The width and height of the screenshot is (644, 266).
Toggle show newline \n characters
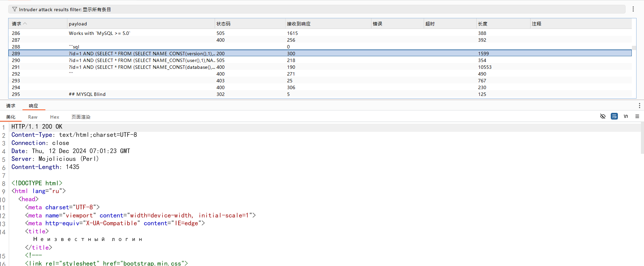(626, 116)
